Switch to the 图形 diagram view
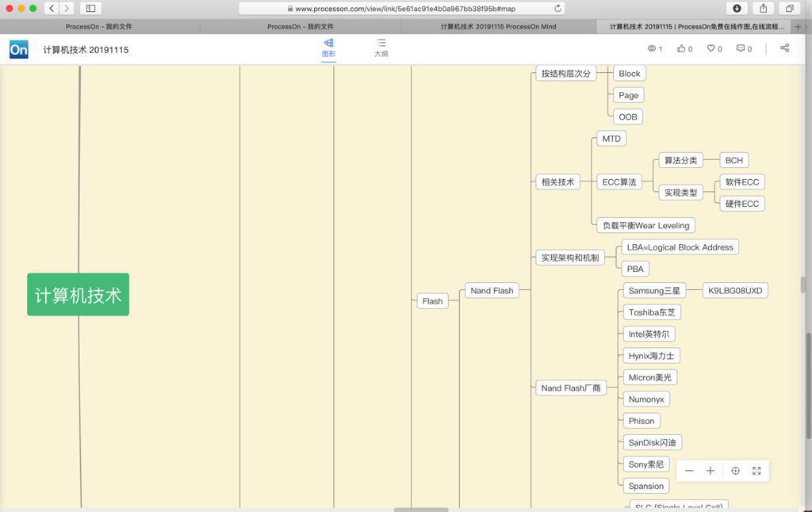 tap(329, 48)
